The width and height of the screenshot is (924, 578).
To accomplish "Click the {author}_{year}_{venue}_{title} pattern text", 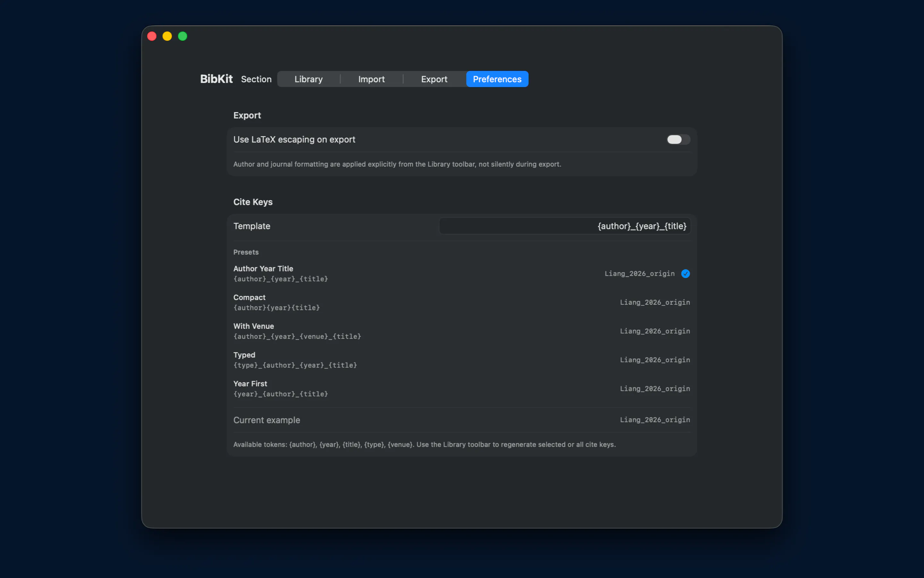I will [x=297, y=337].
